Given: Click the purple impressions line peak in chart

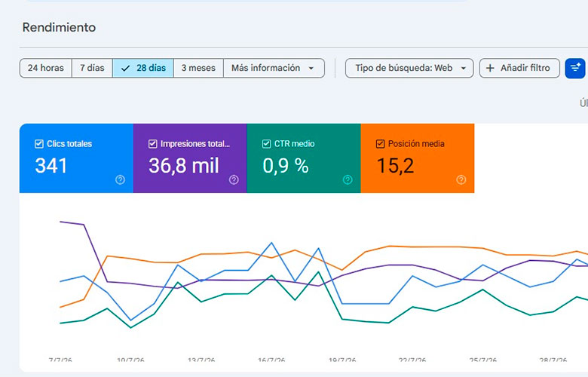Looking at the screenshot, I should click(61, 222).
